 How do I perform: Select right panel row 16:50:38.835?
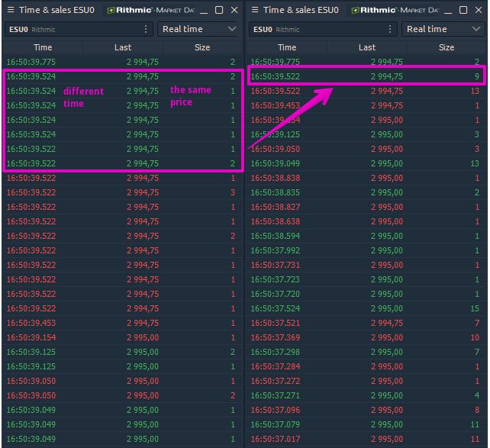point(367,192)
